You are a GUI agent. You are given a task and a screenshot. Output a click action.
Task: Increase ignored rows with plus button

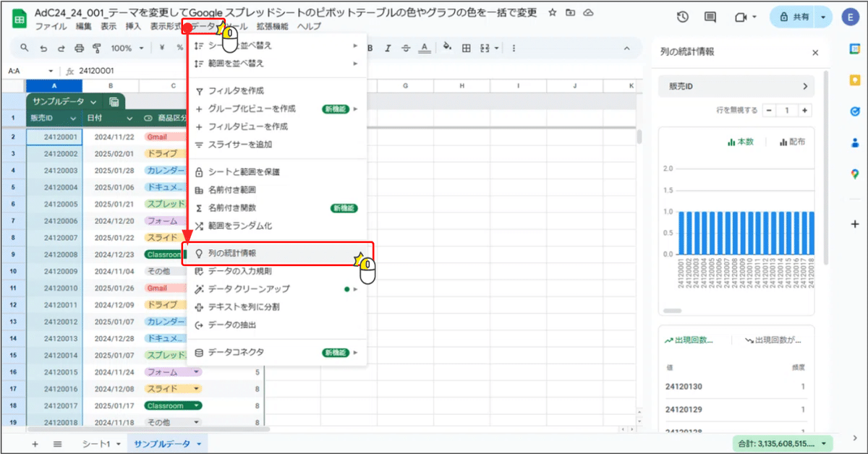tap(805, 111)
